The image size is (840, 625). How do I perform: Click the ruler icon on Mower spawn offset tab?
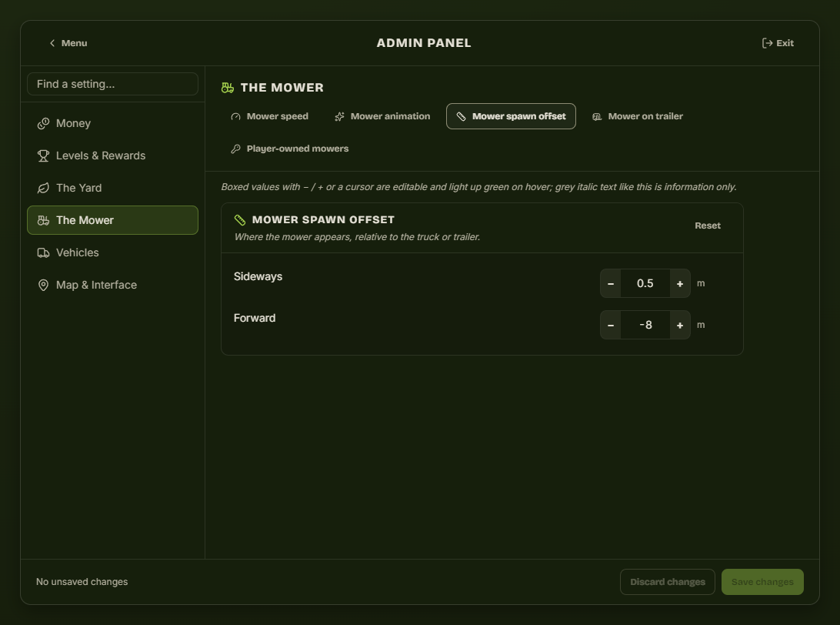point(462,116)
